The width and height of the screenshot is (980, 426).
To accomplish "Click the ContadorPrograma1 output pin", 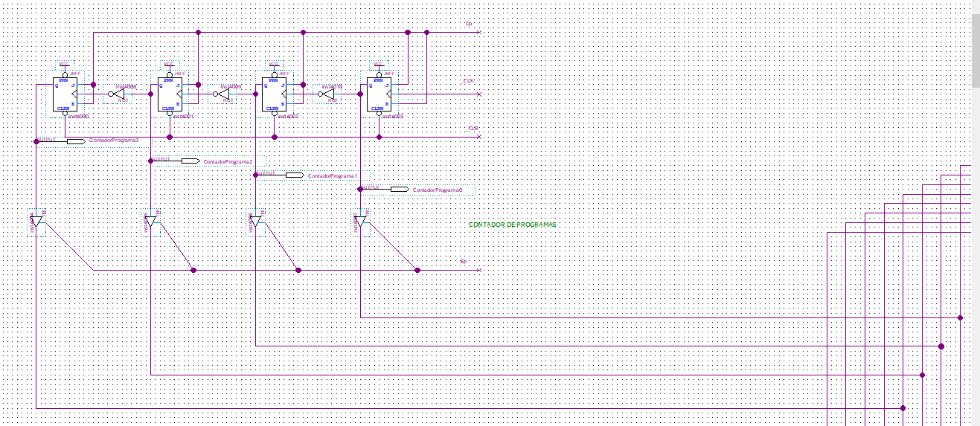I will (295, 175).
